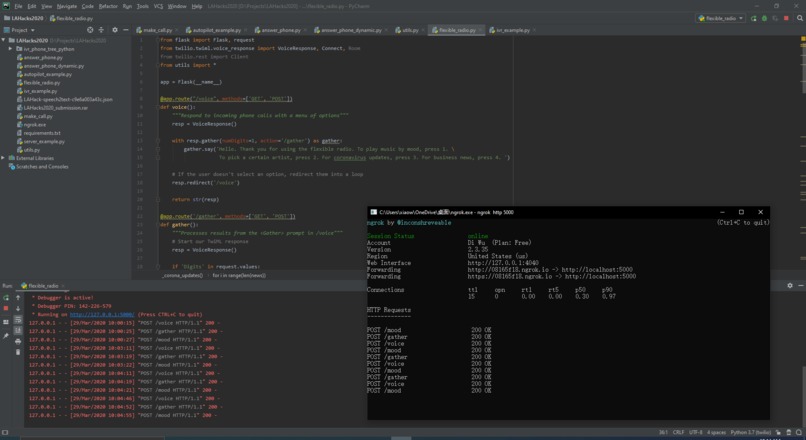The width and height of the screenshot is (806, 440).
Task: Open Search Everywhere magnifier icon
Action: click(x=800, y=18)
